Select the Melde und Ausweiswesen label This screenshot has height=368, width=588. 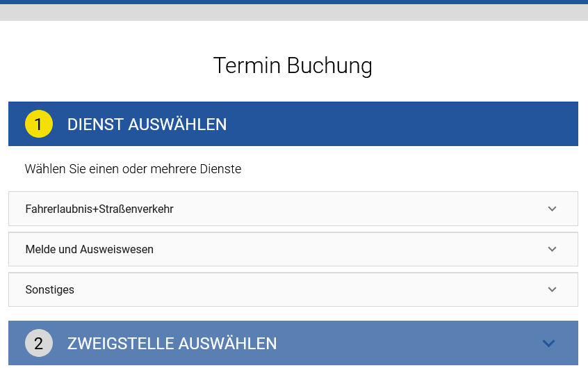click(x=89, y=249)
